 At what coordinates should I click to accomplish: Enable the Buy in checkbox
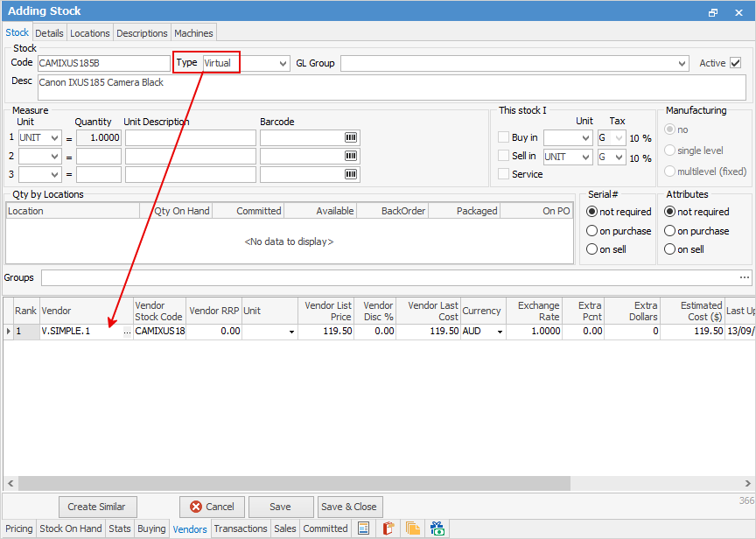pyautogui.click(x=503, y=137)
